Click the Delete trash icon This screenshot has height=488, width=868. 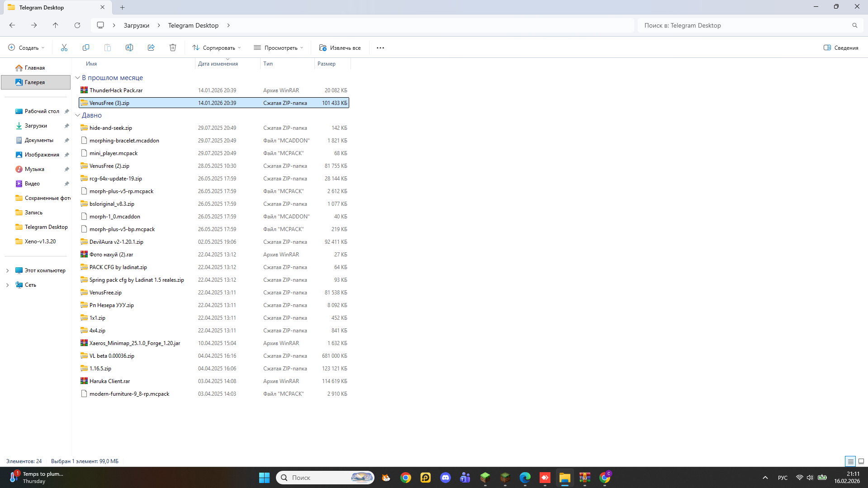click(173, 47)
